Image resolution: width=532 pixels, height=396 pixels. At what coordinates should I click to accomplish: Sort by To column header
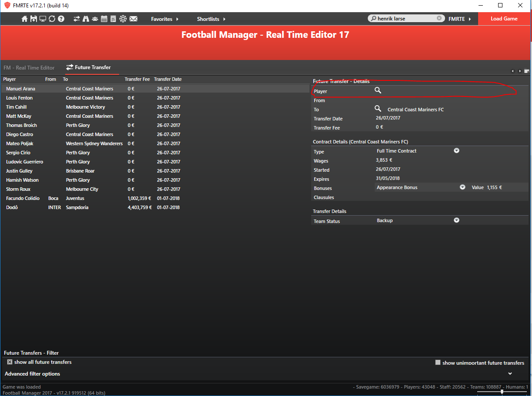tap(66, 79)
